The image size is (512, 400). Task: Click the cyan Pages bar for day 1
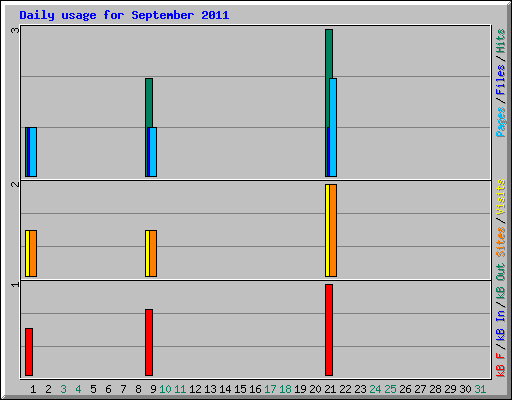33,152
